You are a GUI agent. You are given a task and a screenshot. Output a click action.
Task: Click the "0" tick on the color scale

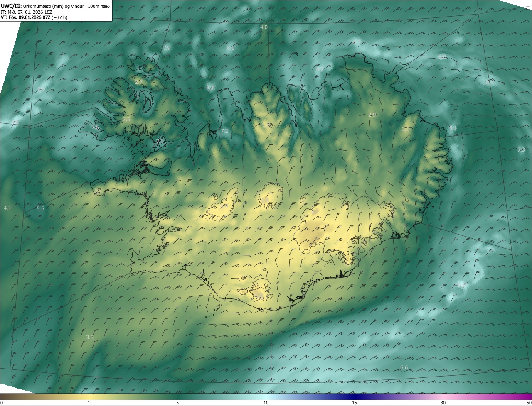2,403
